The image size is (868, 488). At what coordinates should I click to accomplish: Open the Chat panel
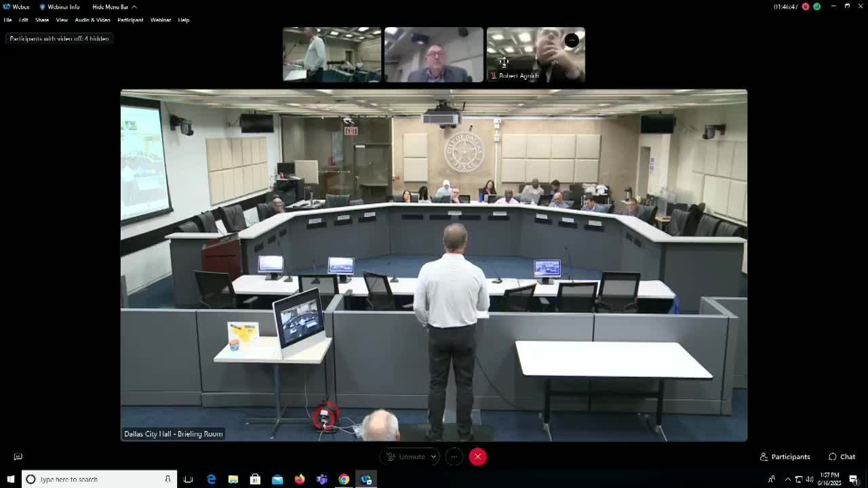point(842,457)
